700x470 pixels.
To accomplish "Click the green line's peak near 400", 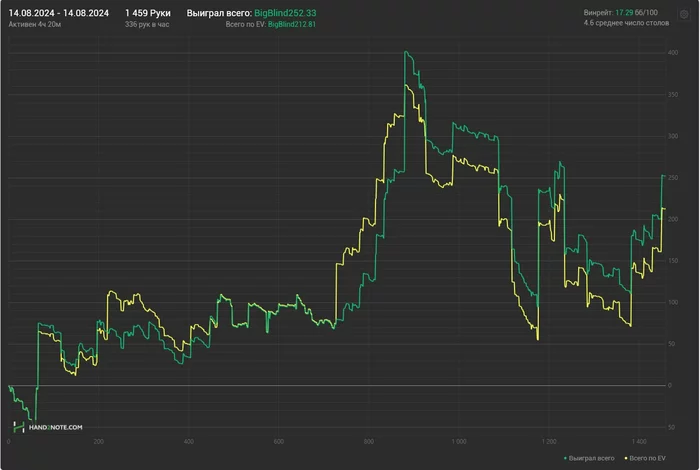I will [x=405, y=52].
